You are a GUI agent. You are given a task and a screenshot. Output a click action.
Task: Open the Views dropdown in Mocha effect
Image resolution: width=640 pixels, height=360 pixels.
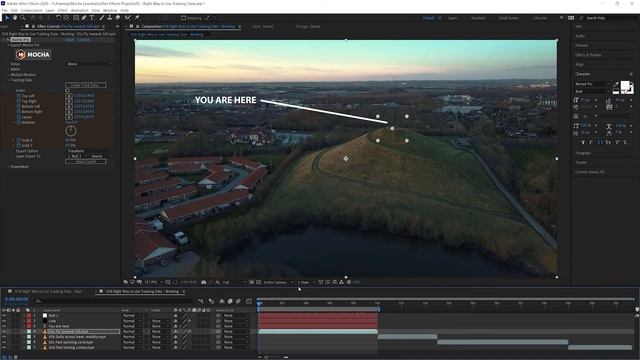pyautogui.click(x=89, y=64)
